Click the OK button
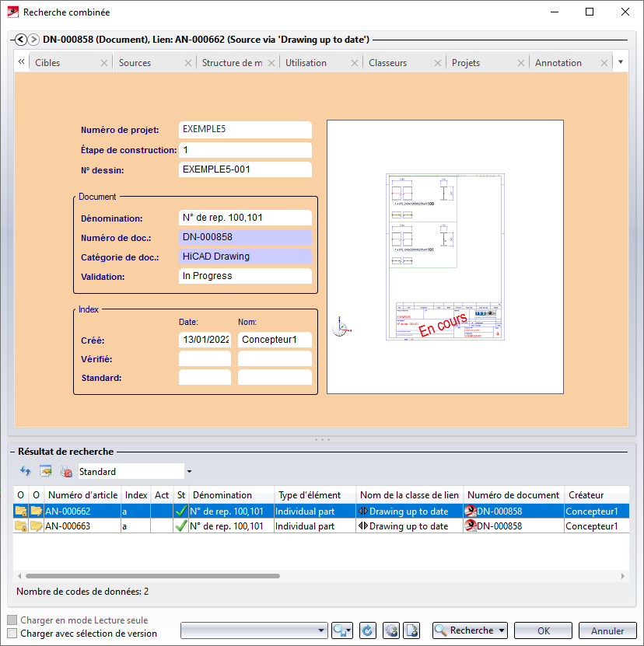Screen dimensions: 644x646 coord(543,630)
